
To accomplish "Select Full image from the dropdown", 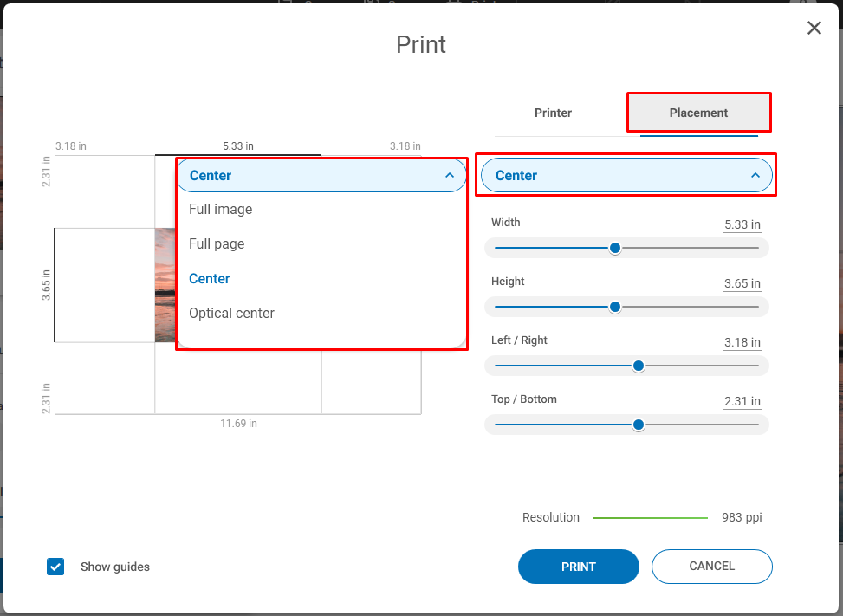I will 220,209.
